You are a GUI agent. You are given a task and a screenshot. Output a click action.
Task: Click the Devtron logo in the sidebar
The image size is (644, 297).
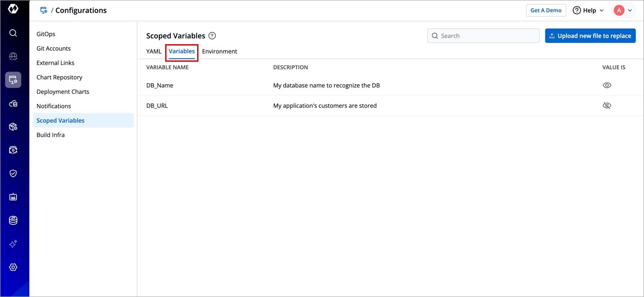(13, 9)
